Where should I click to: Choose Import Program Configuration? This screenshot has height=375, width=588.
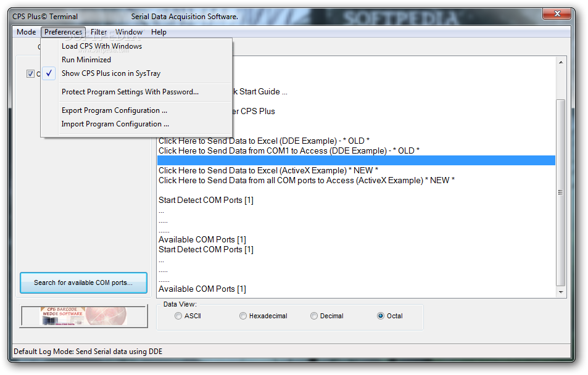tap(136, 124)
